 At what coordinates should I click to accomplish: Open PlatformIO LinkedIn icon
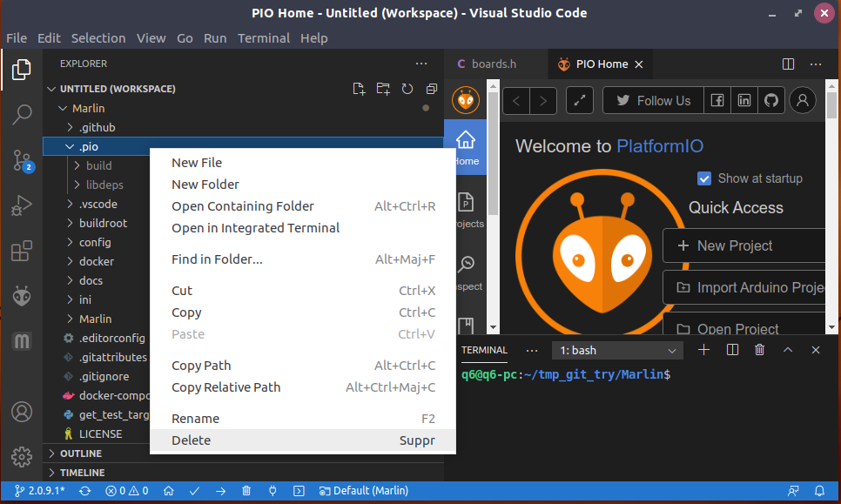[744, 100]
